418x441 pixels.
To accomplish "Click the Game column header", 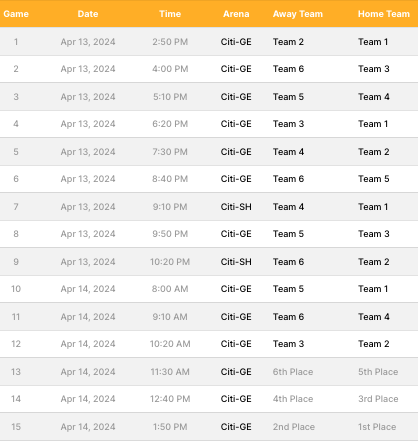I will pos(16,14).
